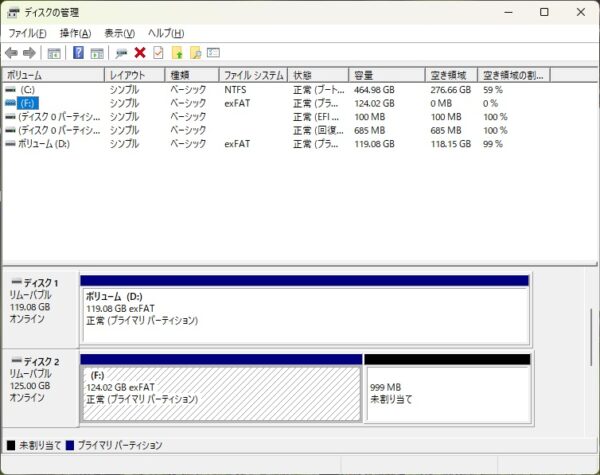Viewport: 600px width, 475px height.
Task: Click the drive connect toolbar icon
Action: tap(121, 53)
